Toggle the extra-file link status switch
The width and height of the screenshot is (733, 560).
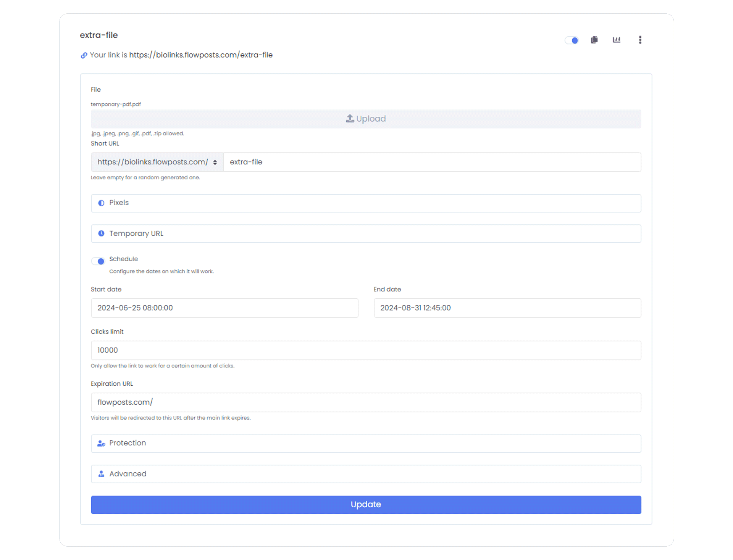click(572, 40)
